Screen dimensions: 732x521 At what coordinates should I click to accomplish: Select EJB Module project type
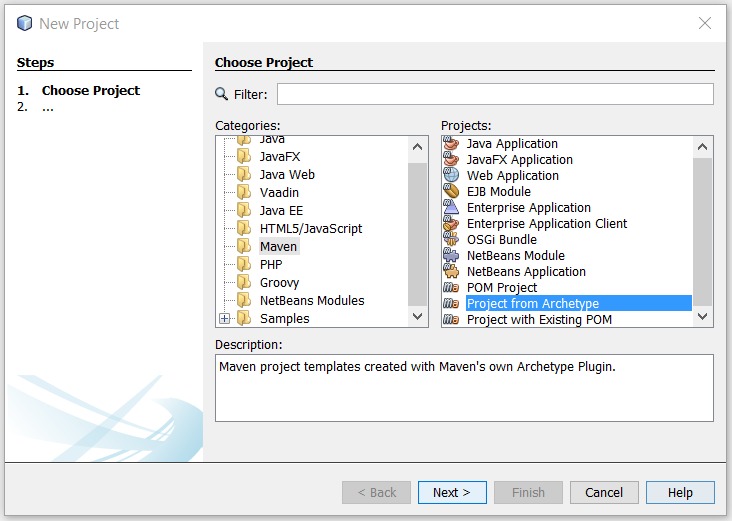click(x=499, y=191)
